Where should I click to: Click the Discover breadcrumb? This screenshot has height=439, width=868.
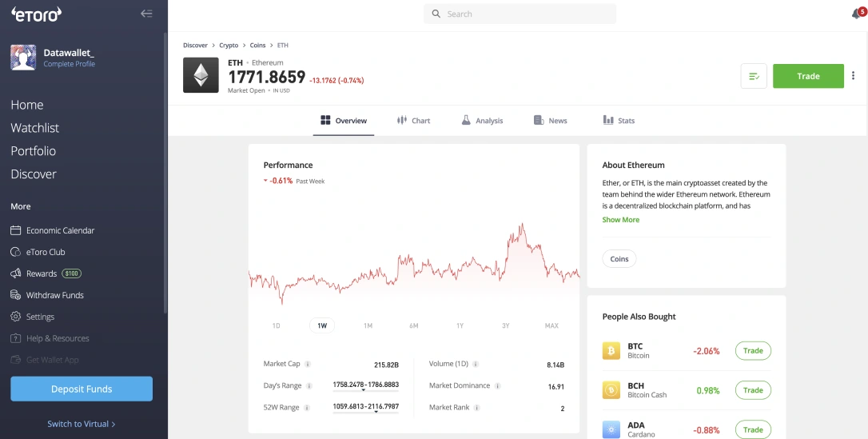[x=195, y=46]
